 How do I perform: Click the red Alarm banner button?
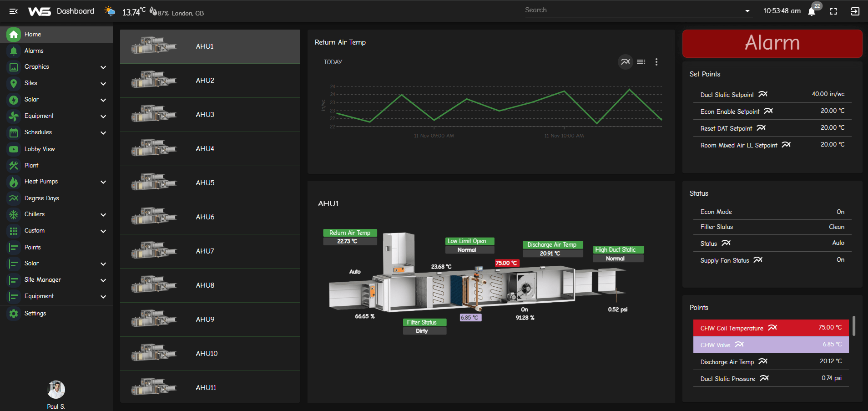point(772,44)
